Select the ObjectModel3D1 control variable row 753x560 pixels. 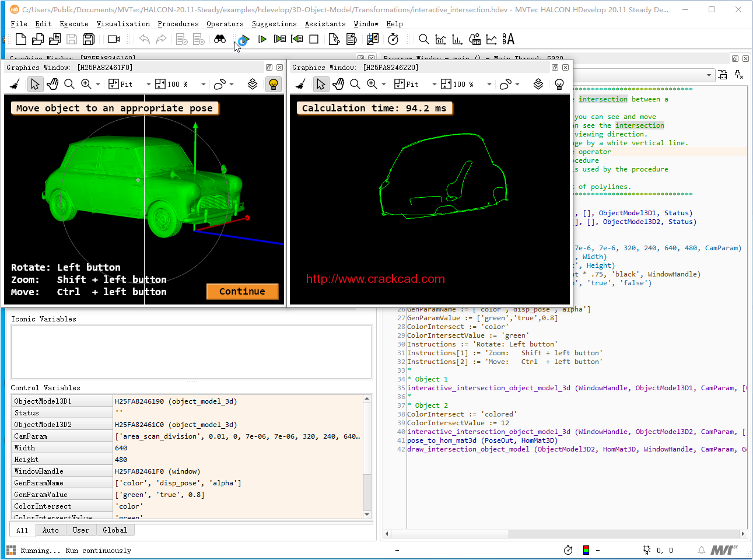(187, 401)
